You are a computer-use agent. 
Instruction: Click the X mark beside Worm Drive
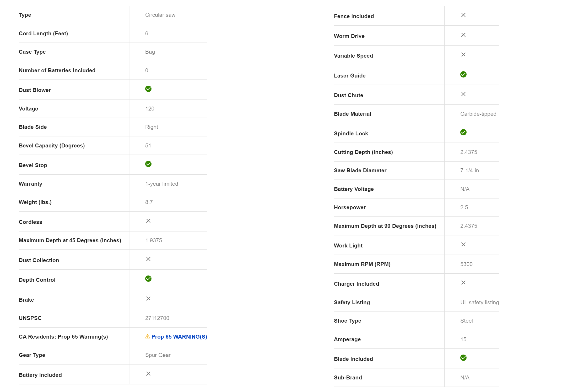[463, 35]
